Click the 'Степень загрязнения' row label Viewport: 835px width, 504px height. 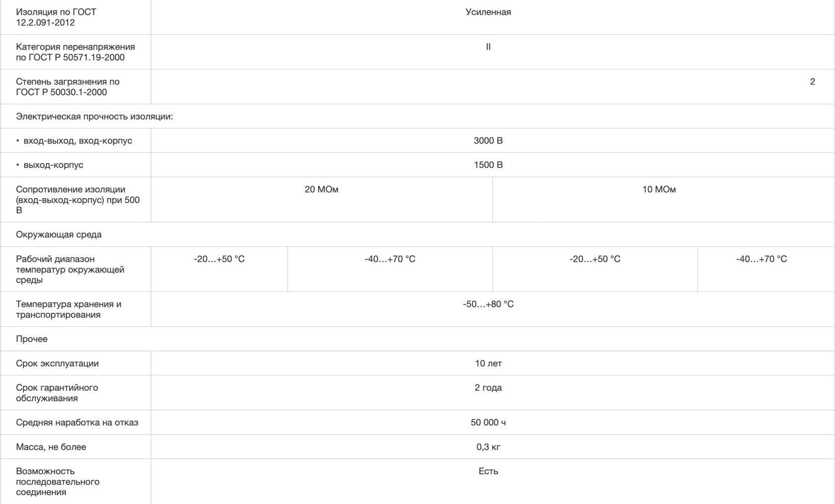[x=68, y=86]
